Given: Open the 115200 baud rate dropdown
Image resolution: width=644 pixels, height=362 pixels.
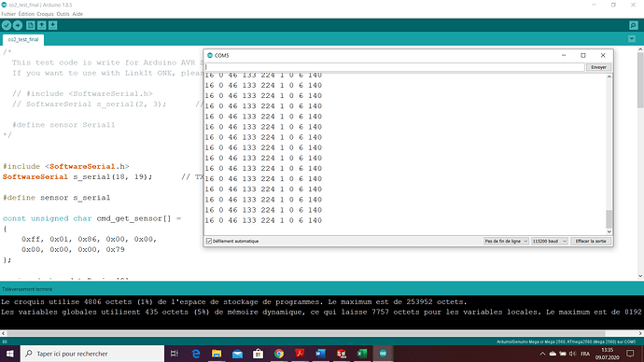Looking at the screenshot, I should [550, 242].
